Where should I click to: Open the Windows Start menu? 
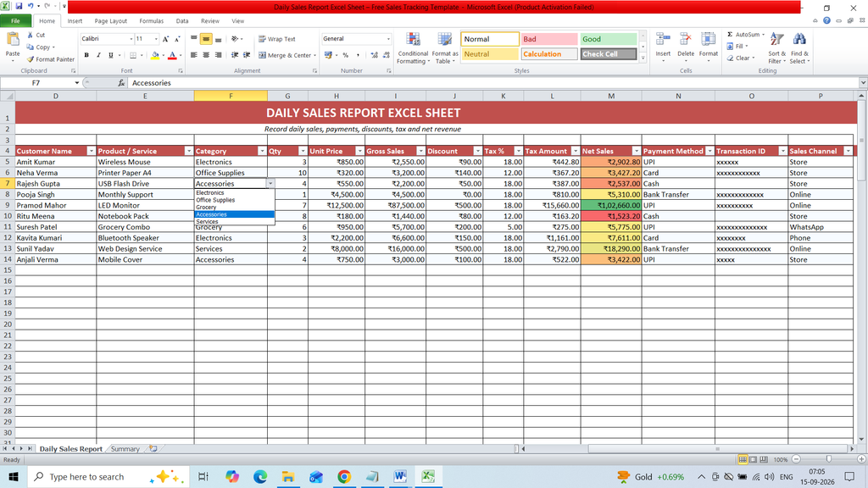click(x=14, y=476)
